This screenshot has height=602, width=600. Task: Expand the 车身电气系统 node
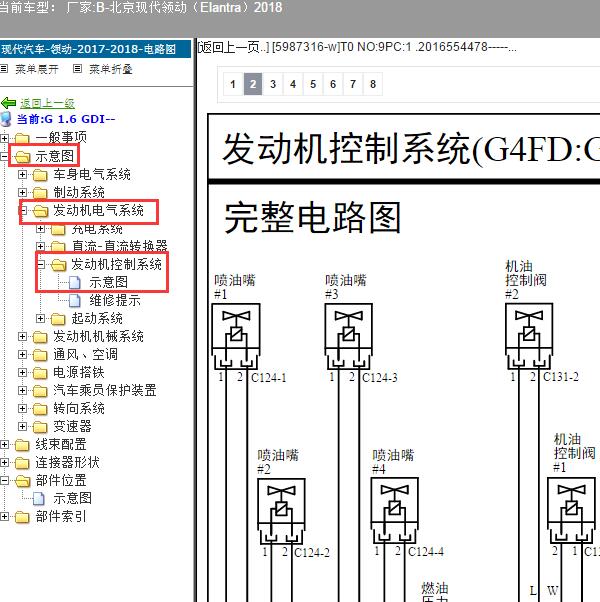pos(22,175)
